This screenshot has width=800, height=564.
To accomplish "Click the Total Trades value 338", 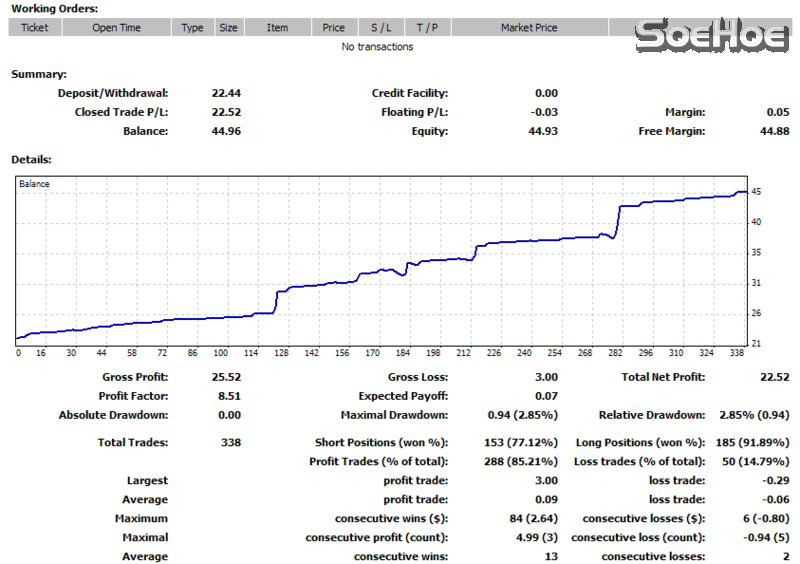I will [x=229, y=442].
